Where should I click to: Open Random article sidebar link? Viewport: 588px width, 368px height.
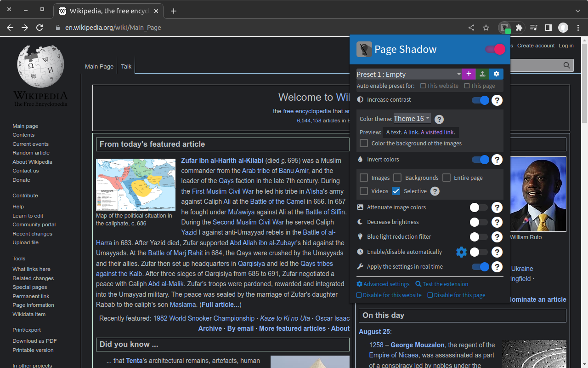point(31,153)
